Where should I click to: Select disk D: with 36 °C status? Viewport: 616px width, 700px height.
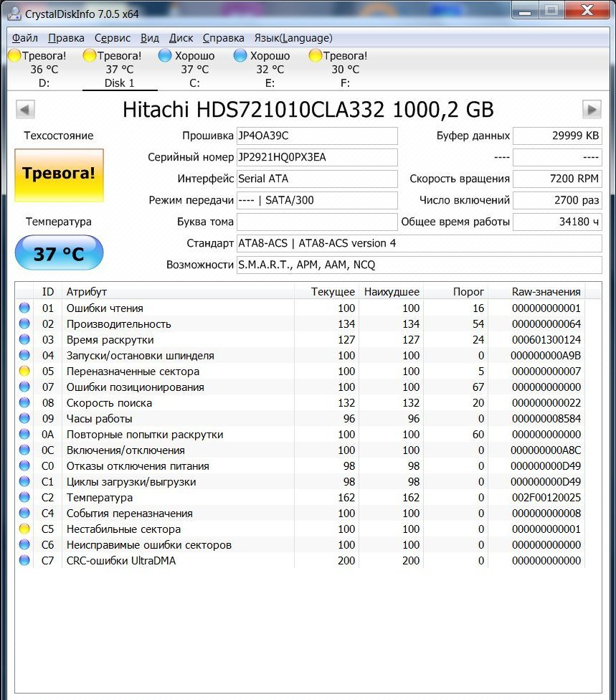[44, 69]
